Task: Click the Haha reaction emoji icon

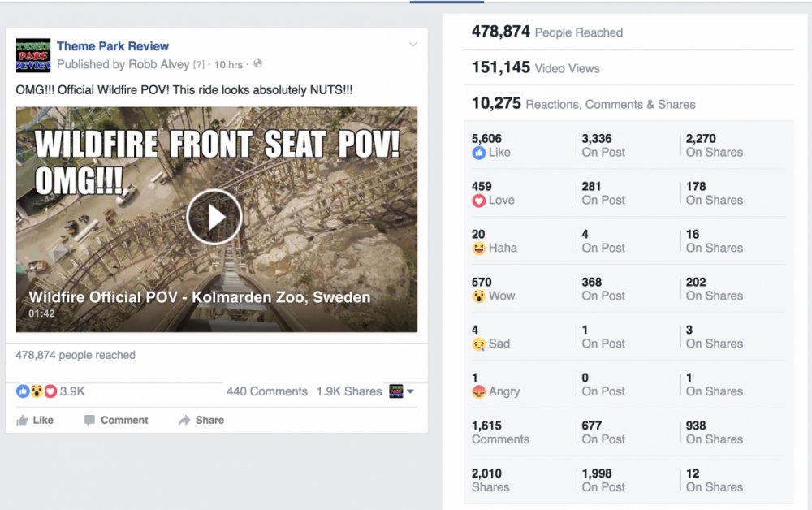Action: pyautogui.click(x=479, y=249)
